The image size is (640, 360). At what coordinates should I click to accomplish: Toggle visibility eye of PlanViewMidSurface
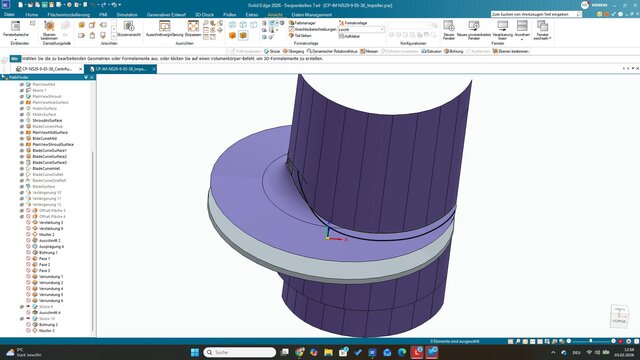pos(22,133)
